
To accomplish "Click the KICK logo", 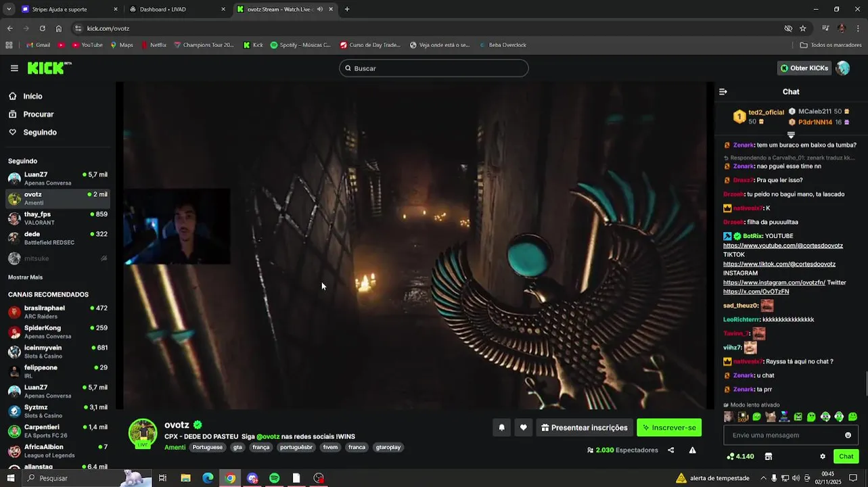I will [49, 68].
